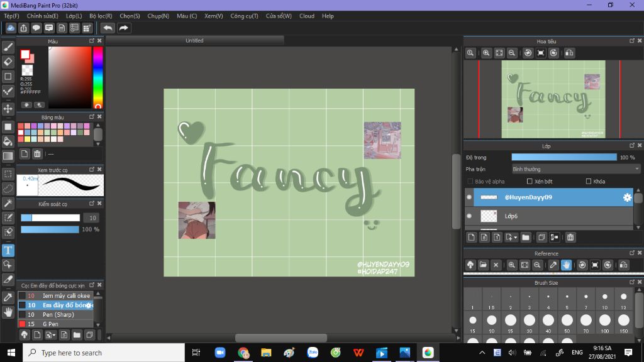Zoom out using the Hoa tiêu navigator
644x362 pixels.
click(x=512, y=53)
